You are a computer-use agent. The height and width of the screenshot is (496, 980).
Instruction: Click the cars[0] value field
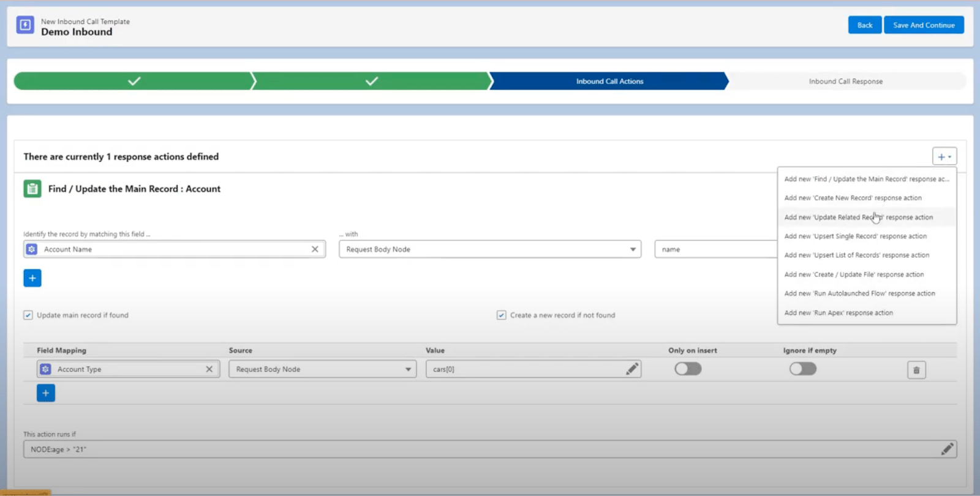(533, 369)
